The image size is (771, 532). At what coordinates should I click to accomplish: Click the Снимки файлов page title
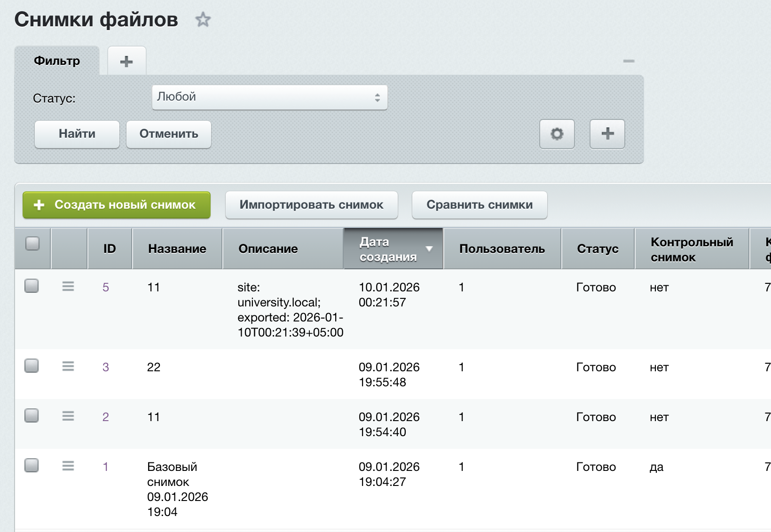[96, 20]
